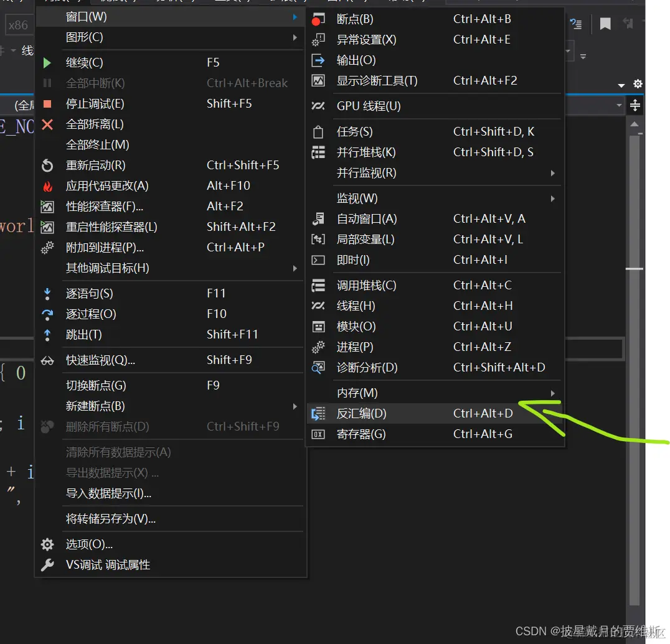
Task: Click the editor scrollbar up arrow
Action: point(635,124)
